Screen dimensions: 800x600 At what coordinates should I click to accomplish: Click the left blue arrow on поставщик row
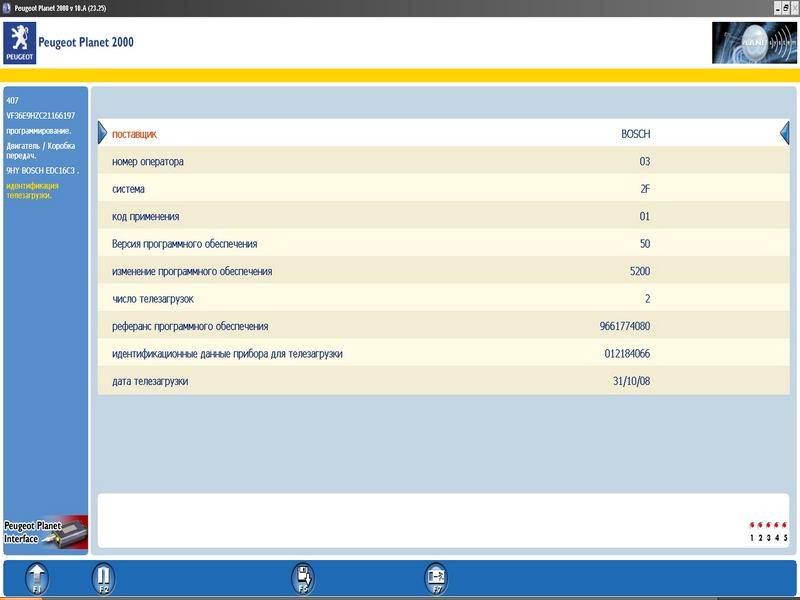pos(102,134)
